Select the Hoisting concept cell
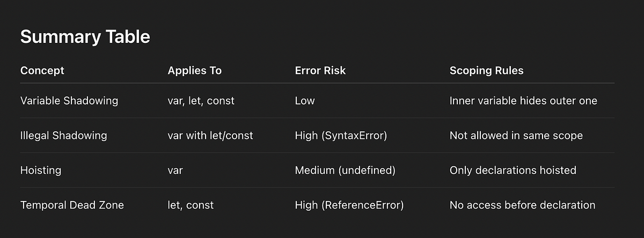The height and width of the screenshot is (238, 644). point(41,170)
